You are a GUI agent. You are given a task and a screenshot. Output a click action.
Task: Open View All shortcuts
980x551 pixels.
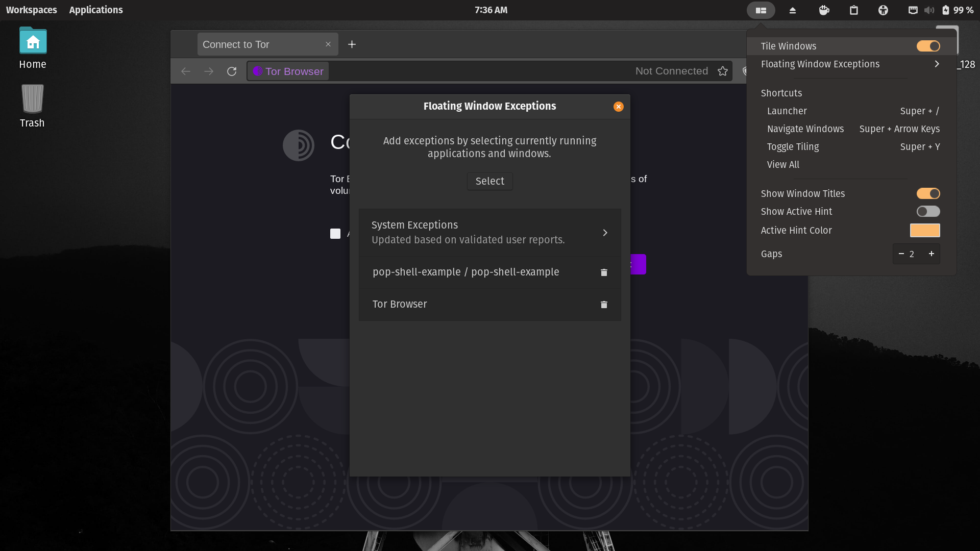point(782,164)
